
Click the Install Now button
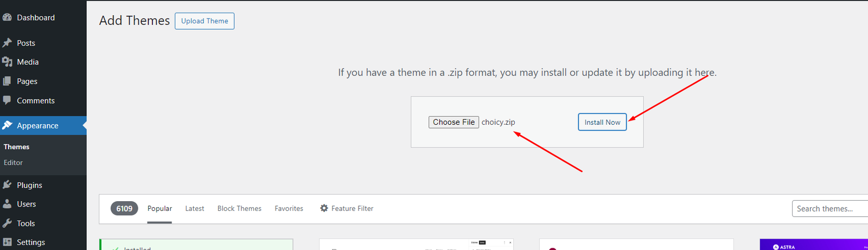click(x=602, y=122)
